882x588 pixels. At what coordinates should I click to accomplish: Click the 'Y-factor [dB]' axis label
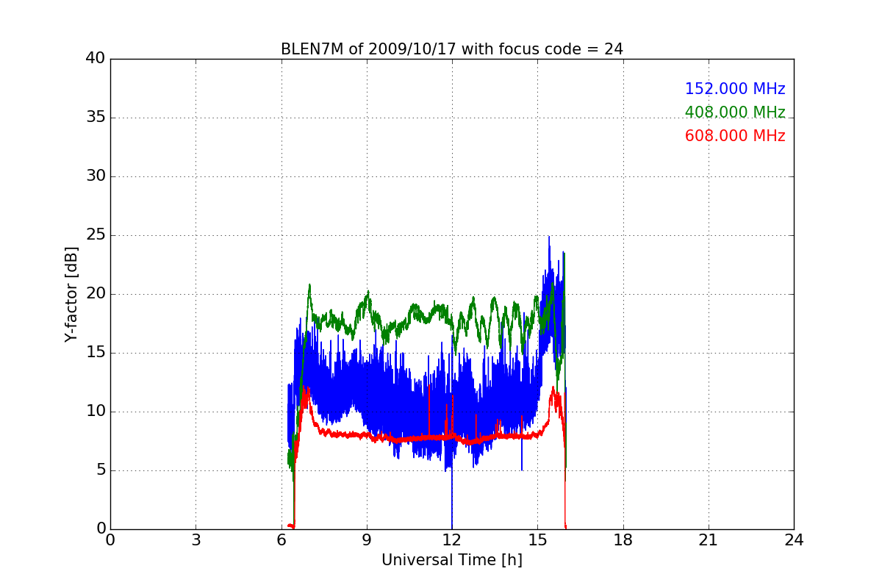71,294
